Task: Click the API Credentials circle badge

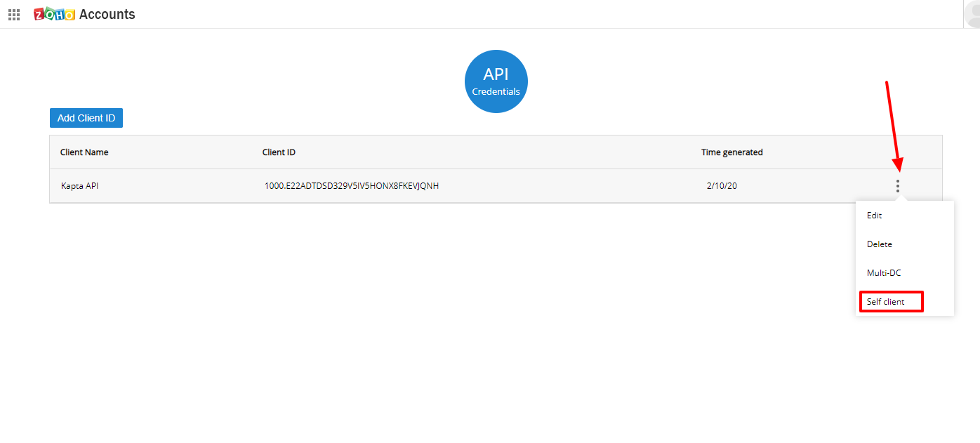Action: coord(496,81)
